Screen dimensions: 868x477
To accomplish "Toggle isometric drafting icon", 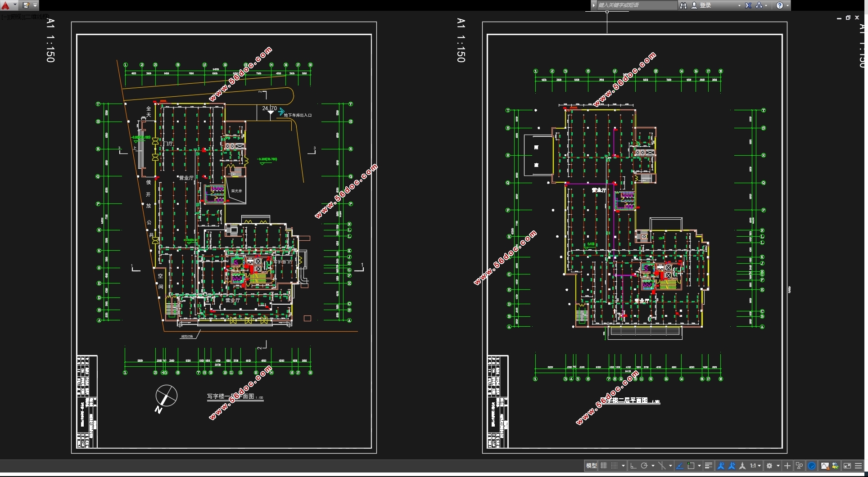I will (662, 466).
